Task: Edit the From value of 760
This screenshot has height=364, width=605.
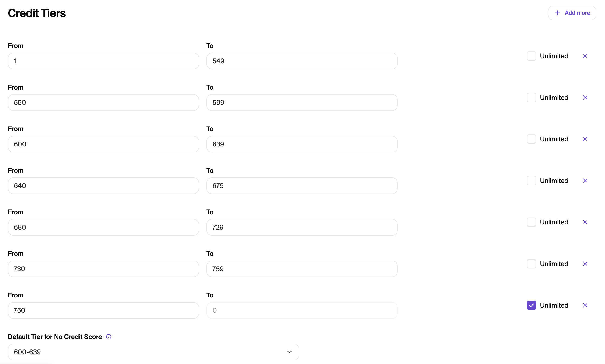Action: coord(103,310)
